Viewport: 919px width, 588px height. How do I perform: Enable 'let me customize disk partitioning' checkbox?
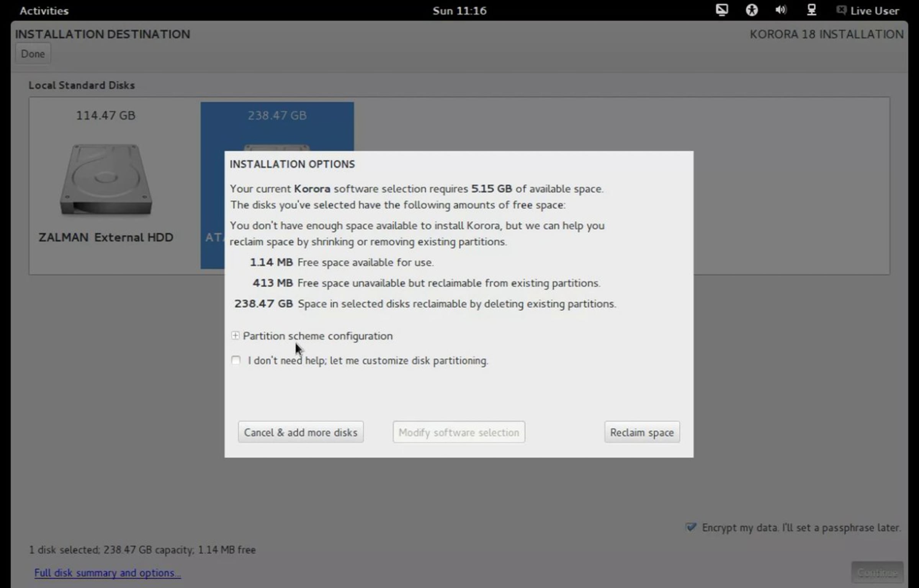tap(236, 361)
